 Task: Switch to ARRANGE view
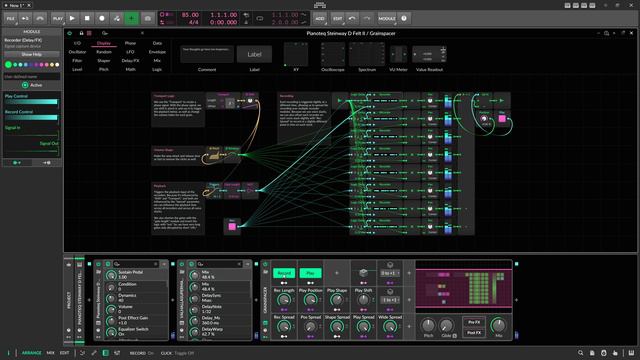point(31,353)
